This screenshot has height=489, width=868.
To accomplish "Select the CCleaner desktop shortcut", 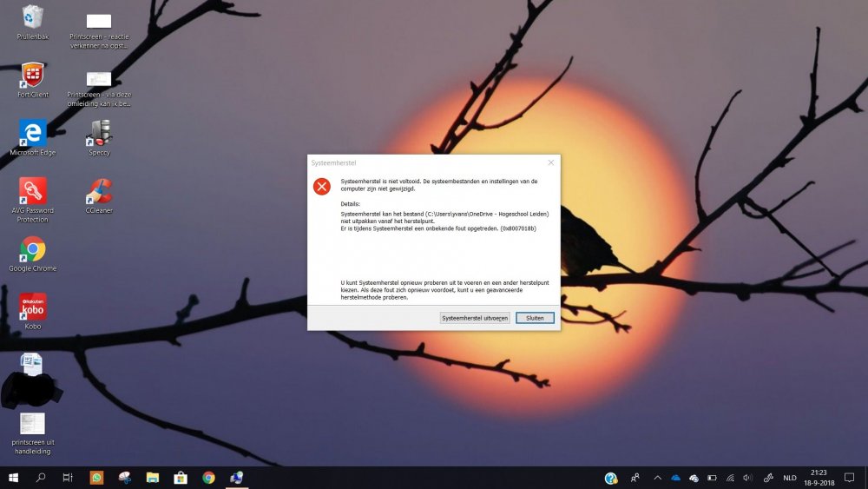I will [x=99, y=195].
